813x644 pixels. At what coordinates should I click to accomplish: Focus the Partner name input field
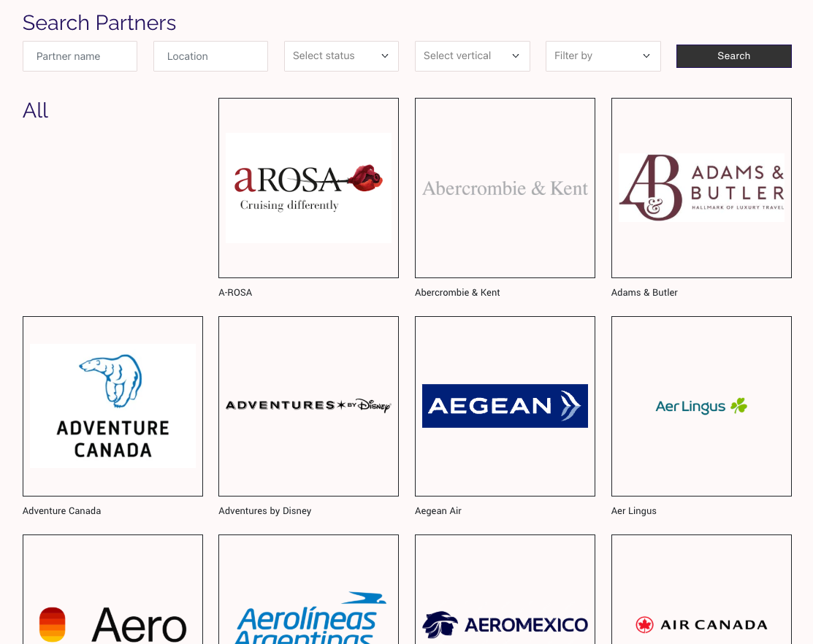80,56
